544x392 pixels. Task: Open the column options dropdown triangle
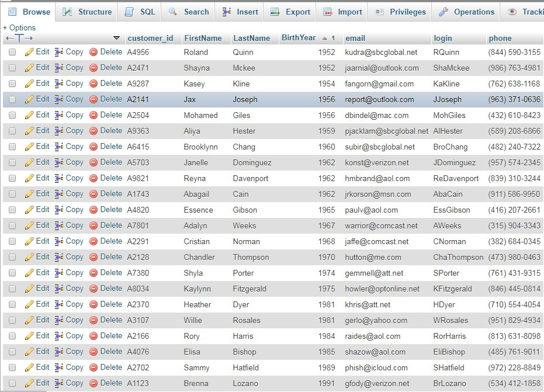[x=117, y=38]
